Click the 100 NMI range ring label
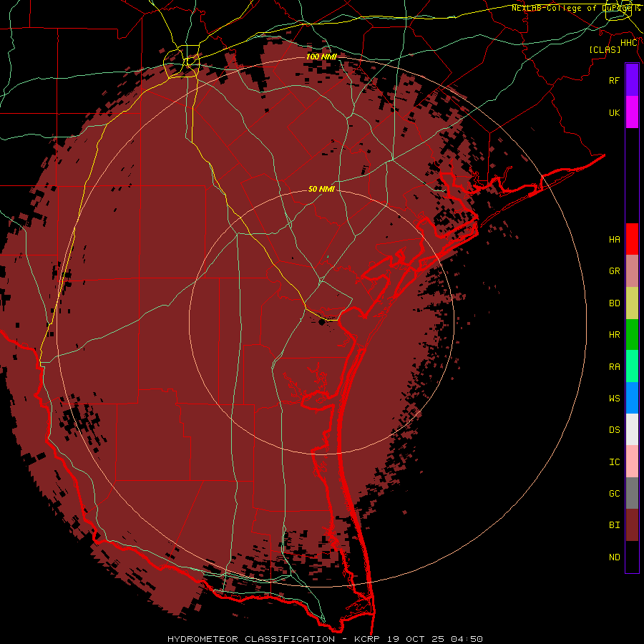The width and height of the screenshot is (644, 644). click(x=321, y=57)
